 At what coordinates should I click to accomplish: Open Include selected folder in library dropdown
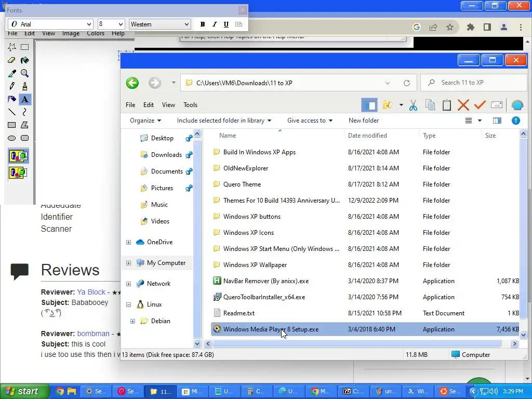pyautogui.click(x=224, y=121)
